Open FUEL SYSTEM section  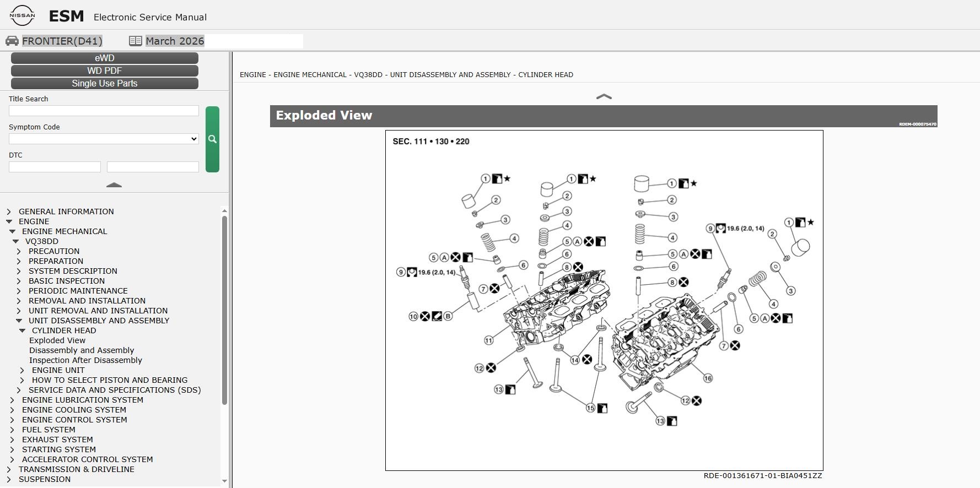(49, 430)
